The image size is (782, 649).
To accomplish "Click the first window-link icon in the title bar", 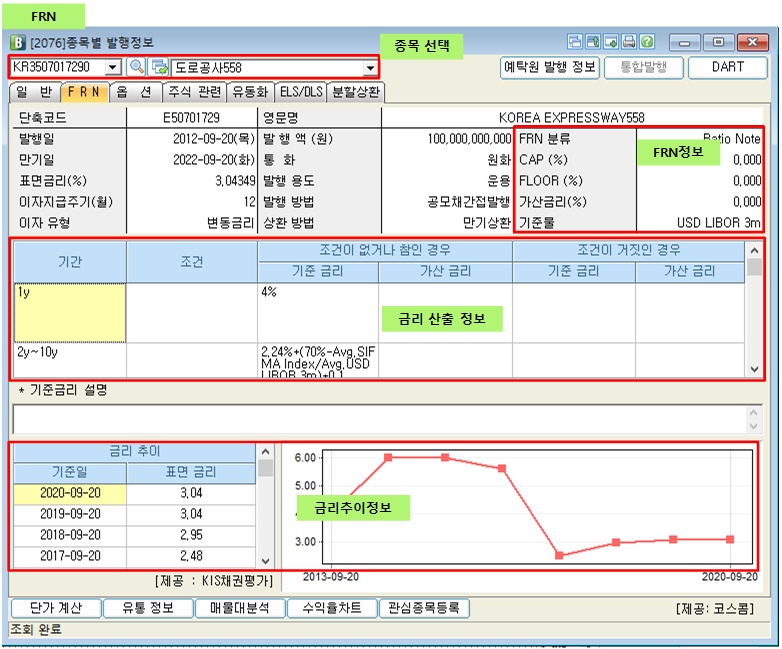I will pos(575,42).
